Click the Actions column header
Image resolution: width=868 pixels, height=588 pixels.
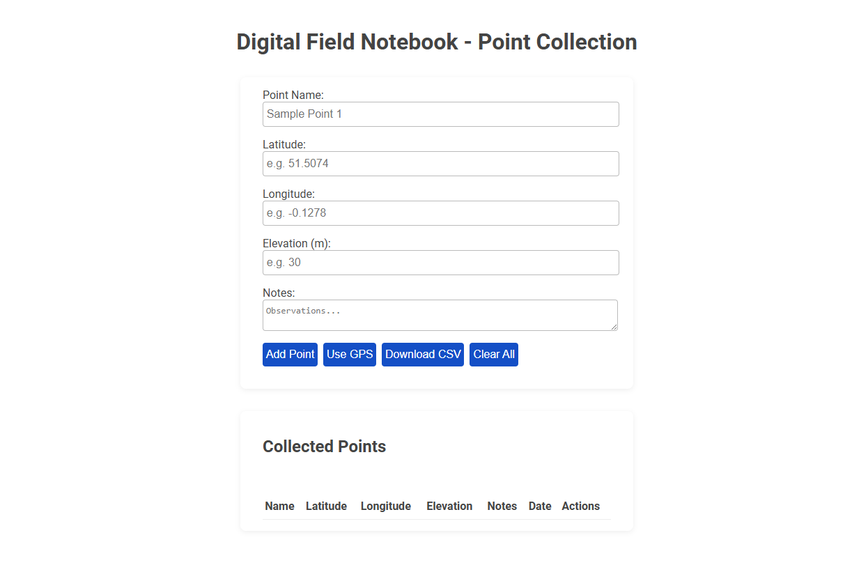pyautogui.click(x=580, y=506)
